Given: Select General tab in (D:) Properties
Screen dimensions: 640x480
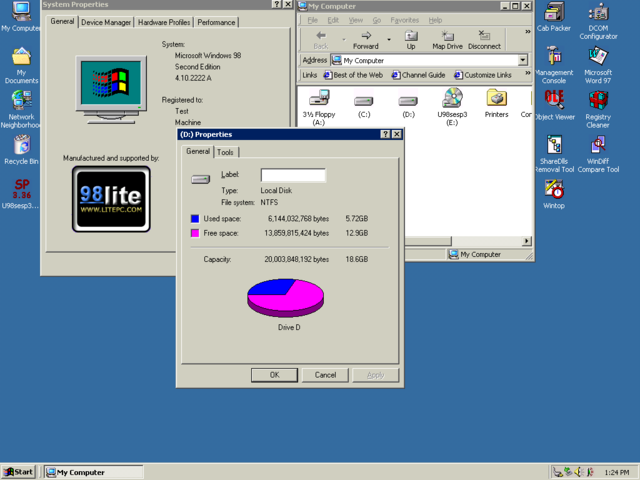Looking at the screenshot, I should click(198, 151).
